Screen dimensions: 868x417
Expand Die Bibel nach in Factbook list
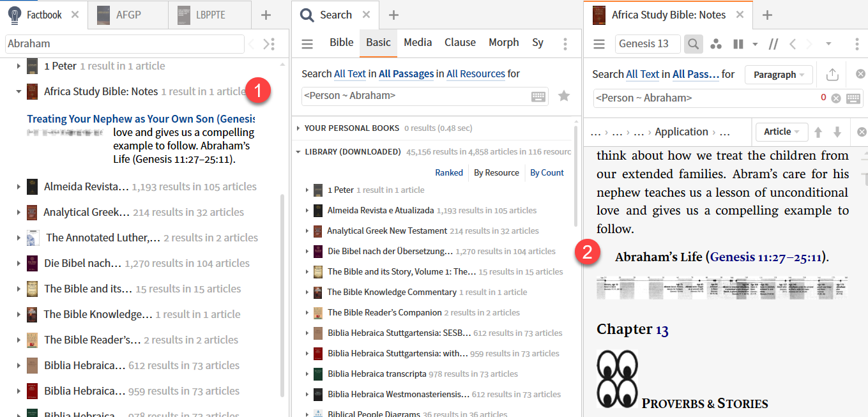tap(19, 263)
